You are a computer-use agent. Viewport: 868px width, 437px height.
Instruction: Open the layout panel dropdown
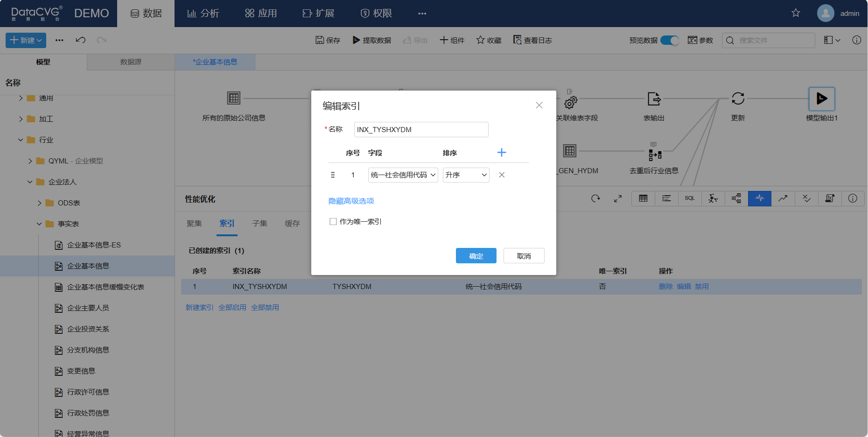[832, 40]
